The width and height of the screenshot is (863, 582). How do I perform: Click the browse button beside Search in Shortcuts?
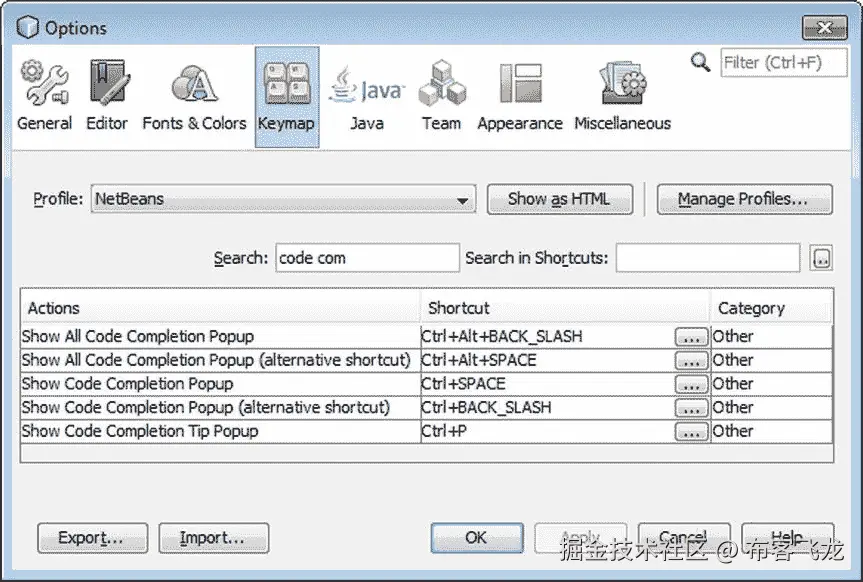click(821, 258)
